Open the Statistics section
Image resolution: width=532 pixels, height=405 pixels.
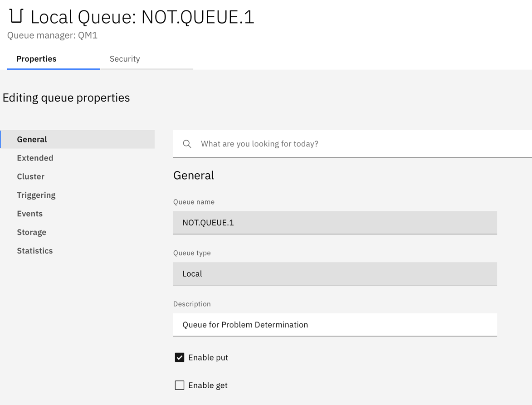[x=35, y=251]
